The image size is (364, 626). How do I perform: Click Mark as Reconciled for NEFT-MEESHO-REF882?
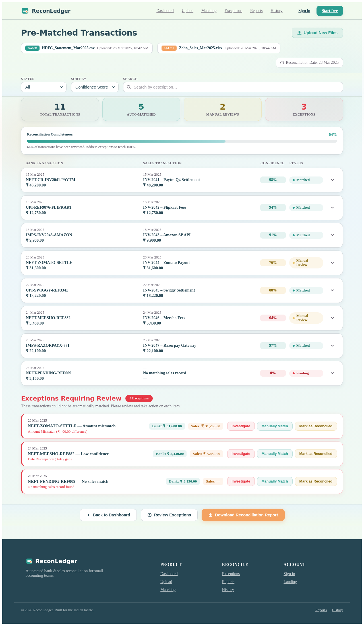click(x=316, y=454)
